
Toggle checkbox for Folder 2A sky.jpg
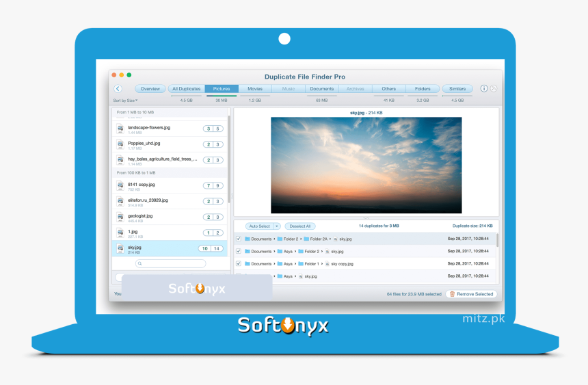click(239, 239)
